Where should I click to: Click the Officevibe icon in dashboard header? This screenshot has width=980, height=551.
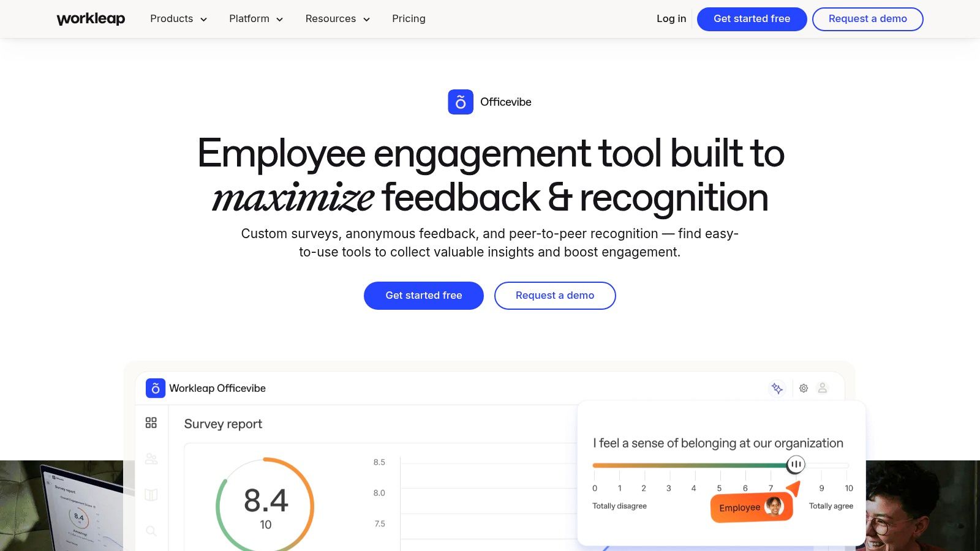point(156,388)
